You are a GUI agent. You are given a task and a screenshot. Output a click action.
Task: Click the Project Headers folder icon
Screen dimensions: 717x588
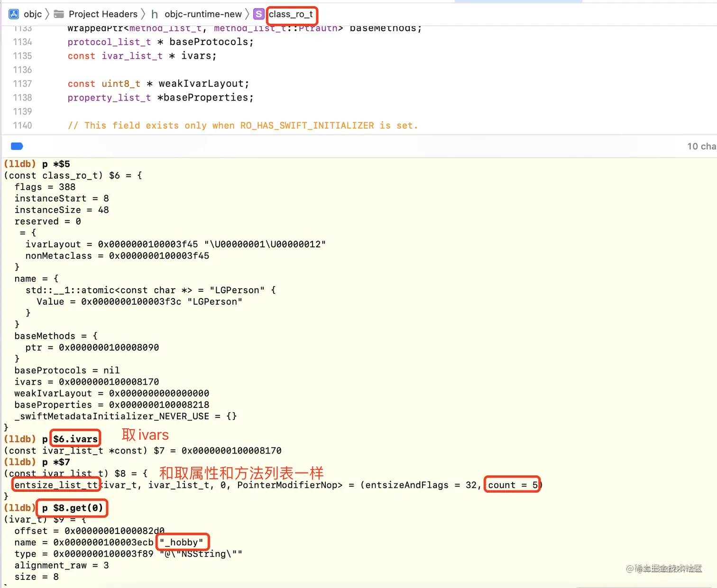59,14
